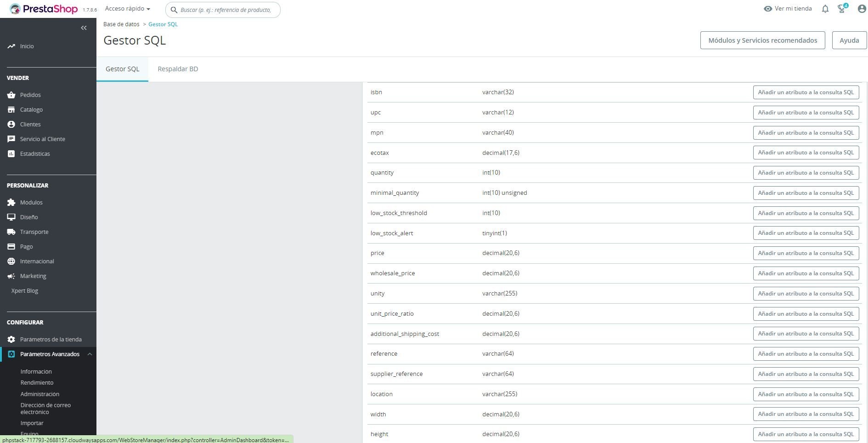This screenshot has width=868, height=443.
Task: Open Informacion in the advanced submenu
Action: pyautogui.click(x=36, y=372)
